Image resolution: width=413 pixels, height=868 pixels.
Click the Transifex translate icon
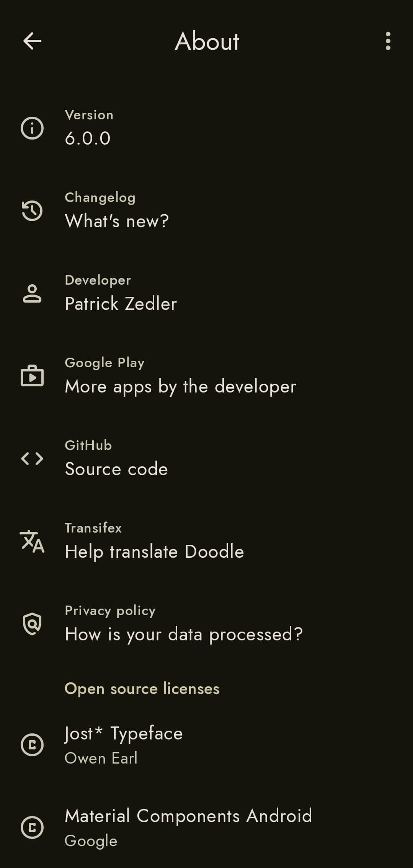(x=32, y=541)
